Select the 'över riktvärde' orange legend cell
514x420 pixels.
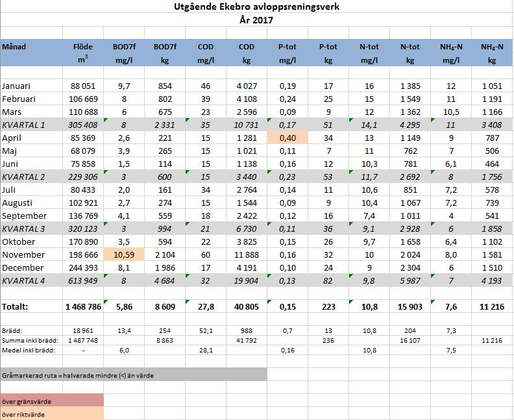click(x=52, y=414)
